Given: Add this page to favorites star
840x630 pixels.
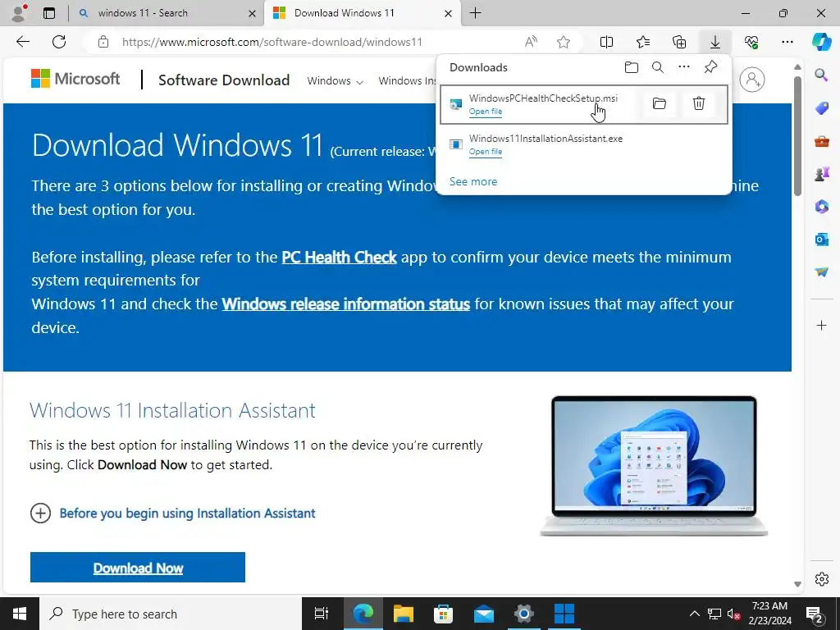Looking at the screenshot, I should (x=564, y=42).
